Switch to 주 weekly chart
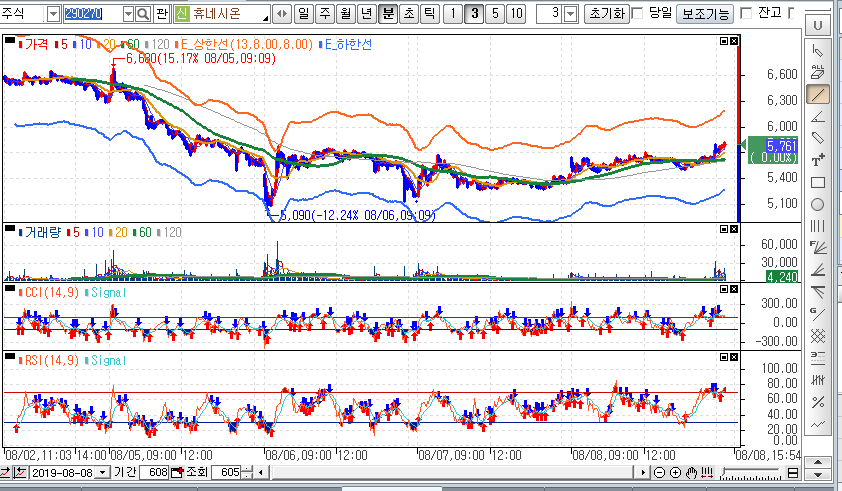This screenshot has width=842, height=491. [325, 14]
